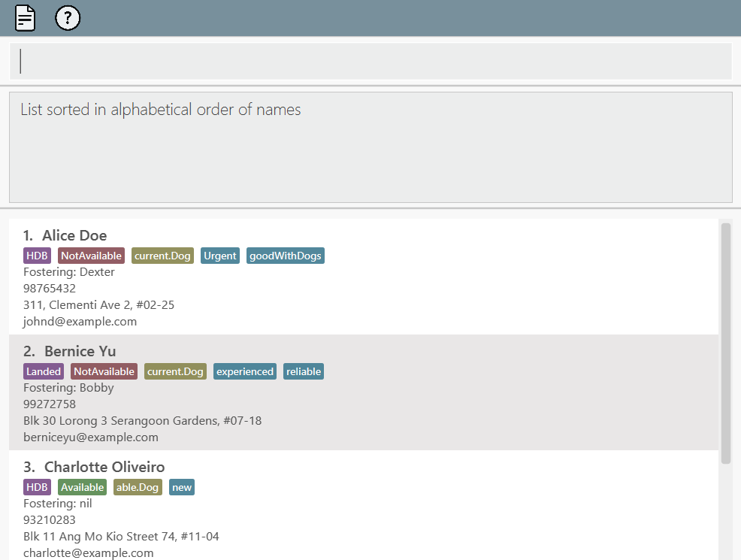Screen dimensions: 741x560
Task: Click the experienced tag on Bernice Yu
Action: coord(244,371)
